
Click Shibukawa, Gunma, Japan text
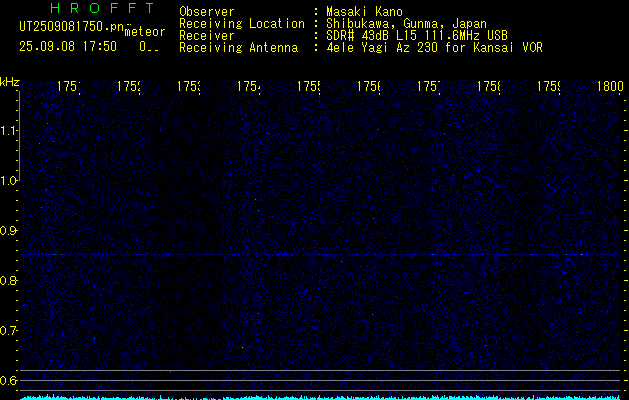point(406,24)
